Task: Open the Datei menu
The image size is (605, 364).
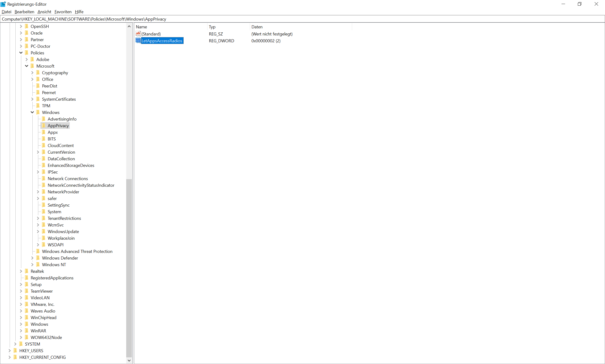Action: (x=7, y=12)
